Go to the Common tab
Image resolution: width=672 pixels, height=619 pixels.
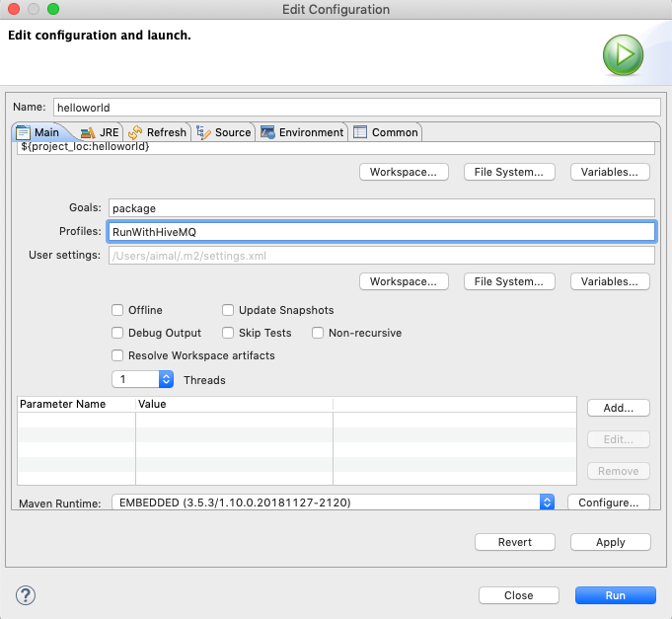tap(385, 132)
